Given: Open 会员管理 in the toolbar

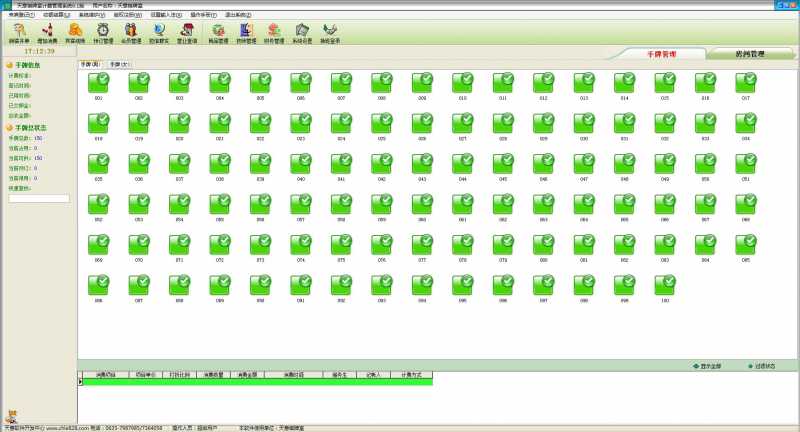Looking at the screenshot, I should (x=131, y=33).
